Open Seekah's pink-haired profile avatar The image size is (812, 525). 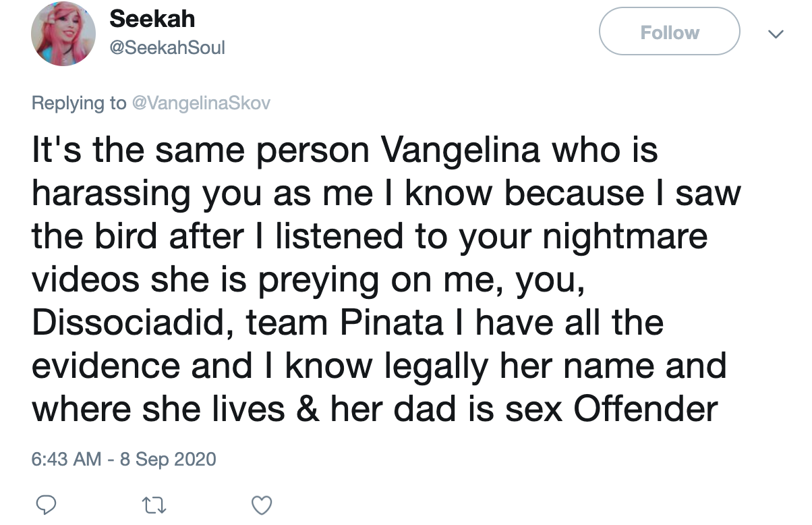coord(64,33)
